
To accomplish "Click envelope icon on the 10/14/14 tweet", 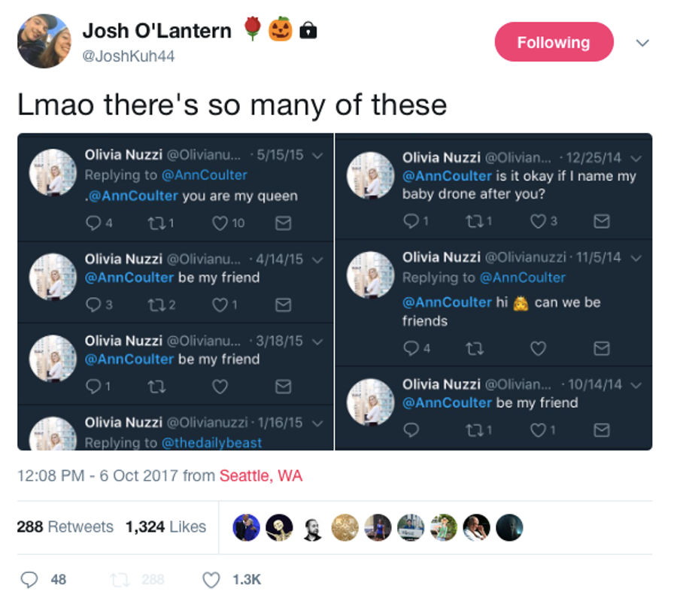I will click(x=602, y=430).
